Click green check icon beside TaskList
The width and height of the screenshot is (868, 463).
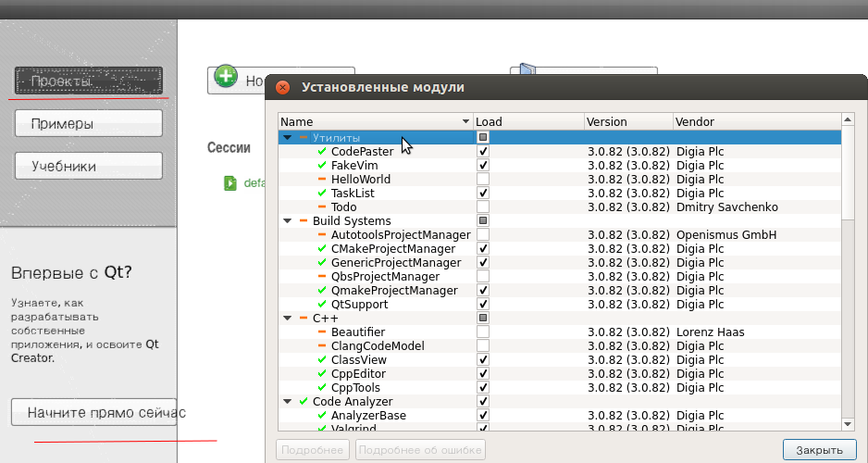pyautogui.click(x=322, y=193)
